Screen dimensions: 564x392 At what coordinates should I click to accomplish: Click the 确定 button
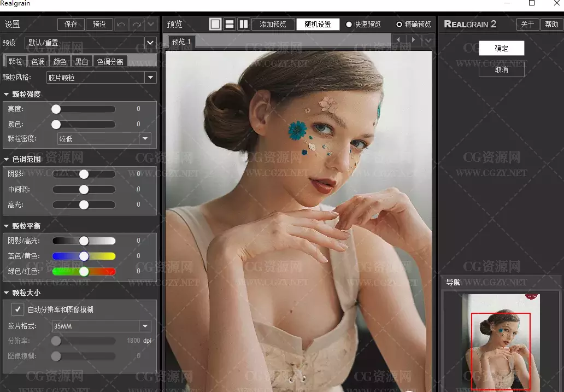501,48
